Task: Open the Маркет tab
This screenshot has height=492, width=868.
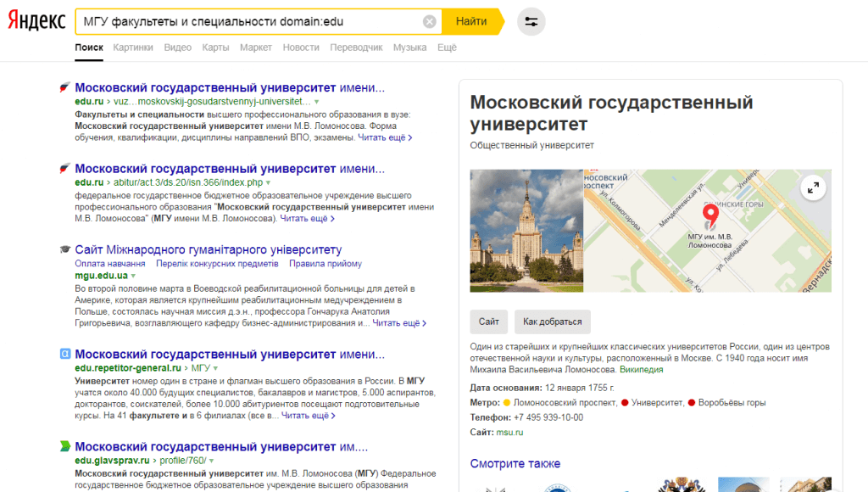Action: (256, 48)
